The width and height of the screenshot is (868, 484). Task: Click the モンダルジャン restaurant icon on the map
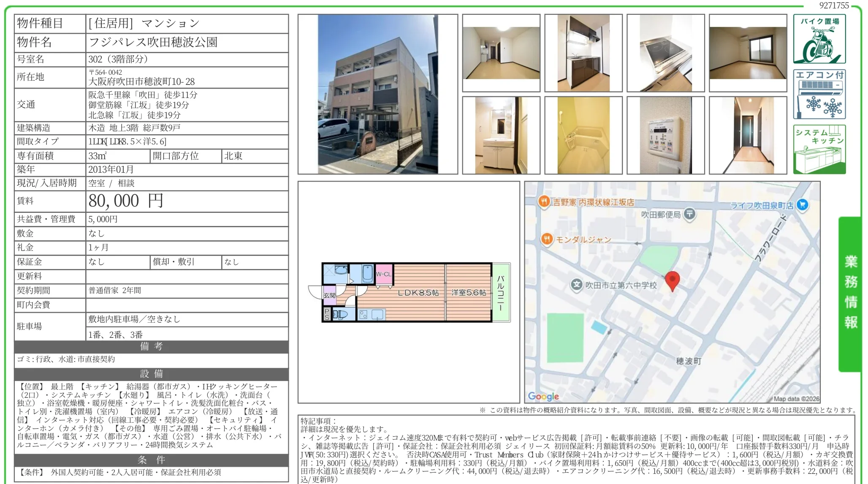(x=548, y=240)
